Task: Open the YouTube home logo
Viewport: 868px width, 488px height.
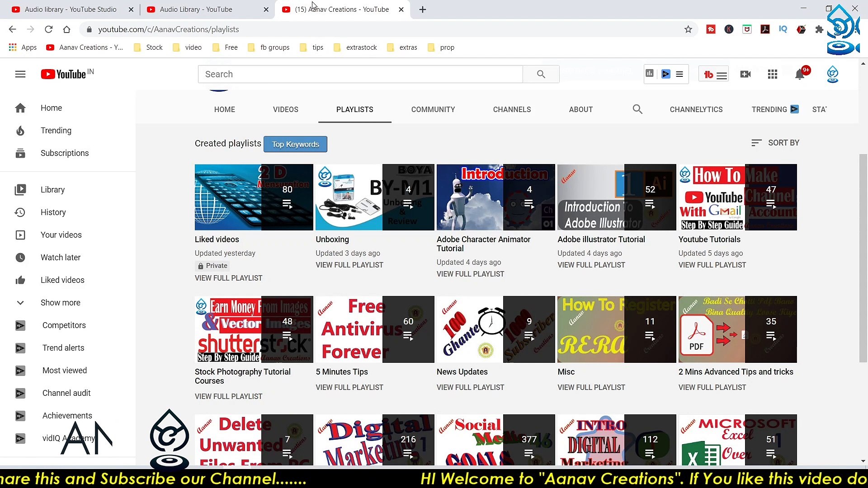Action: pos(63,74)
